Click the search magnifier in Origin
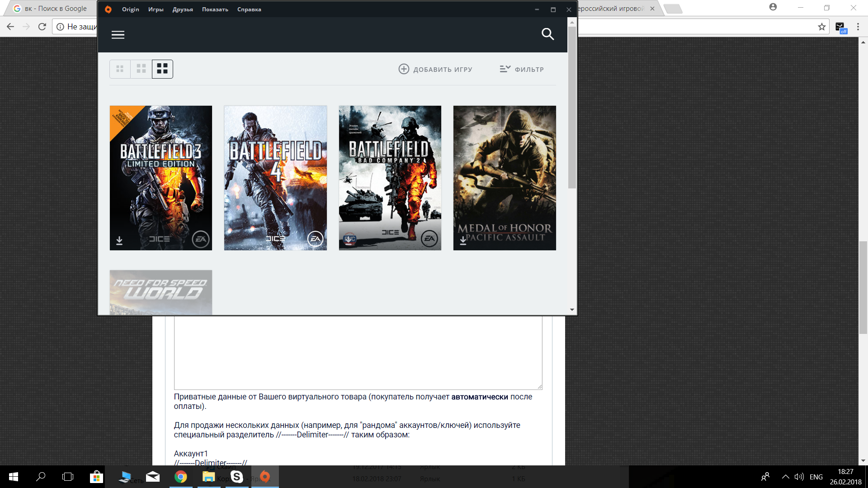Screen dimensions: 868x488 [x=547, y=34]
